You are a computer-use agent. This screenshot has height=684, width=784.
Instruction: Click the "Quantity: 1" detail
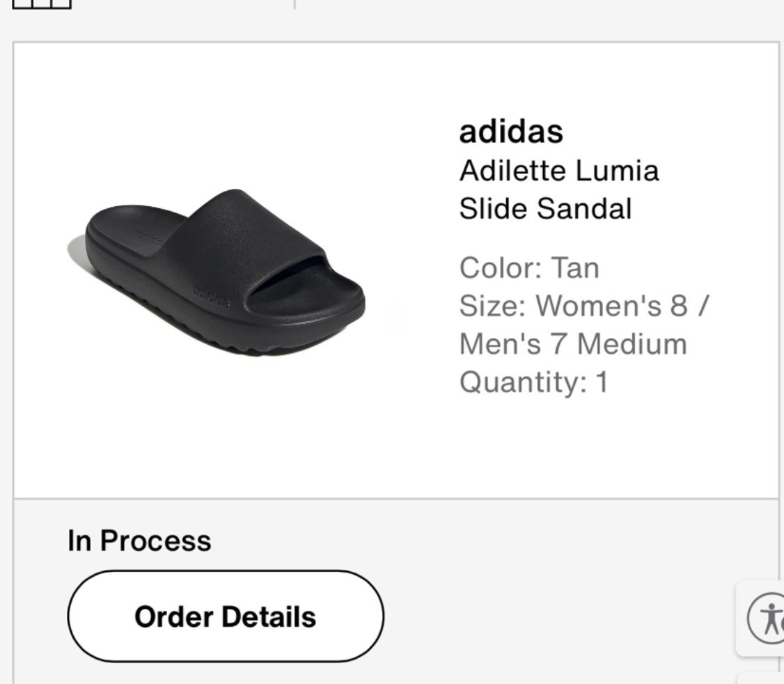(533, 382)
